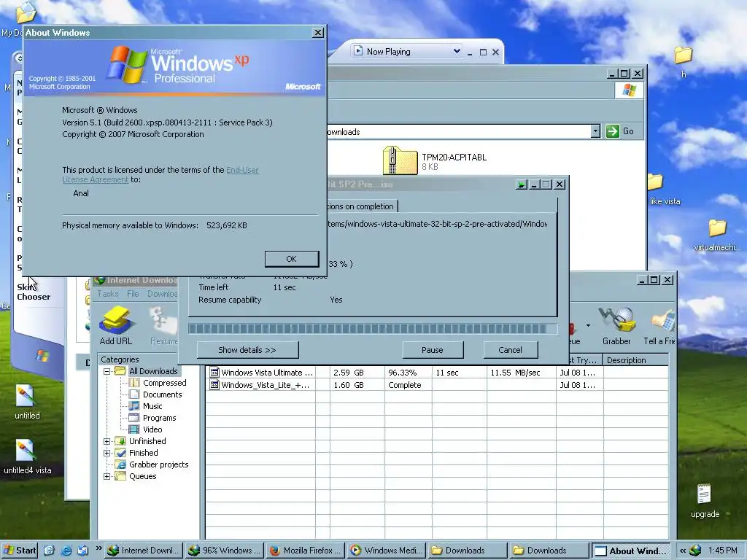The image size is (747, 560).
Task: Select the untitled paint file on desktop
Action: tap(25, 396)
